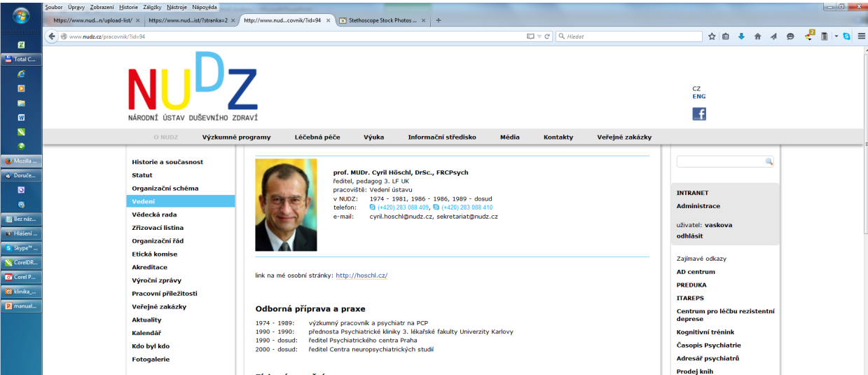Select Historie a současnost in left menu
This screenshot has width=868, height=375.
(x=167, y=162)
